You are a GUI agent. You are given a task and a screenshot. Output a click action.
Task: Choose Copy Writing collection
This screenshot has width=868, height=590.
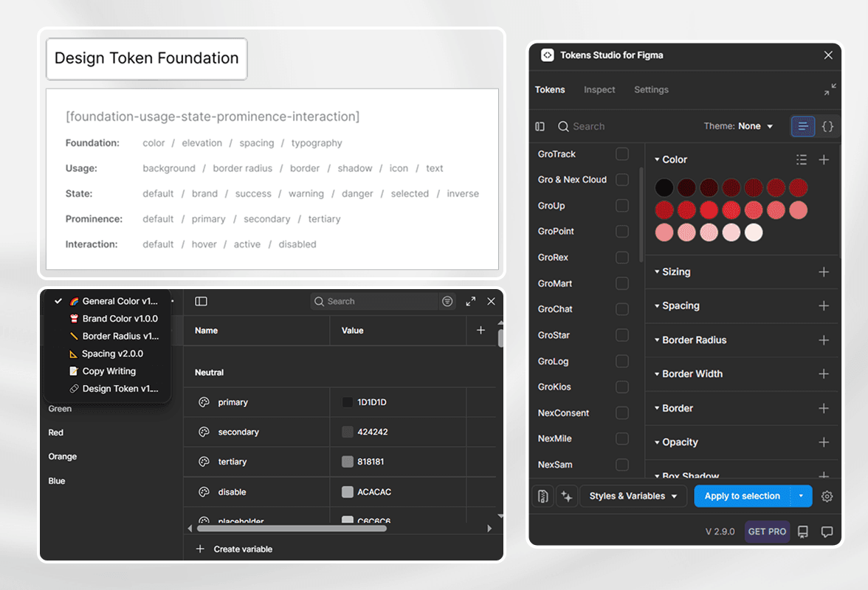tap(103, 371)
